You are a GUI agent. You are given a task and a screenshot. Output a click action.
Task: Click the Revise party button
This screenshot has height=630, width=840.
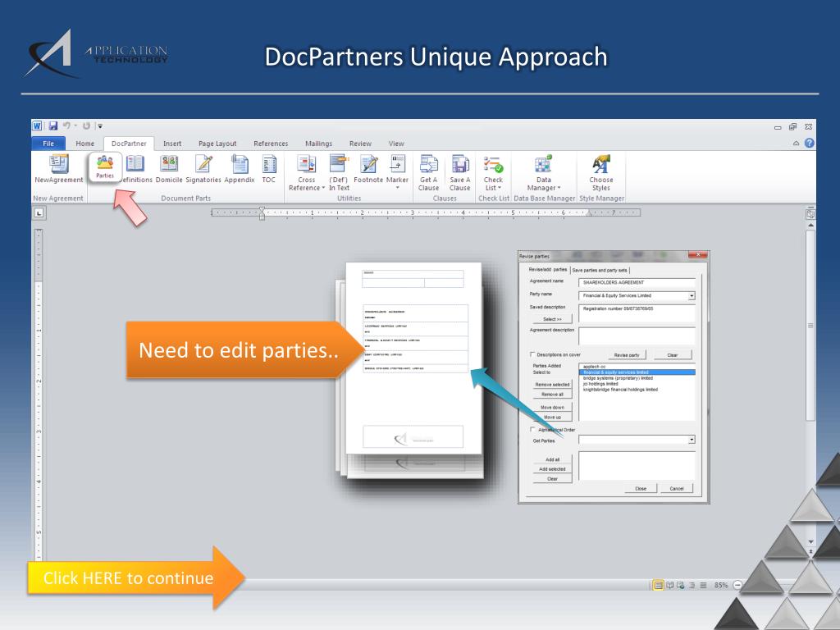(x=627, y=355)
